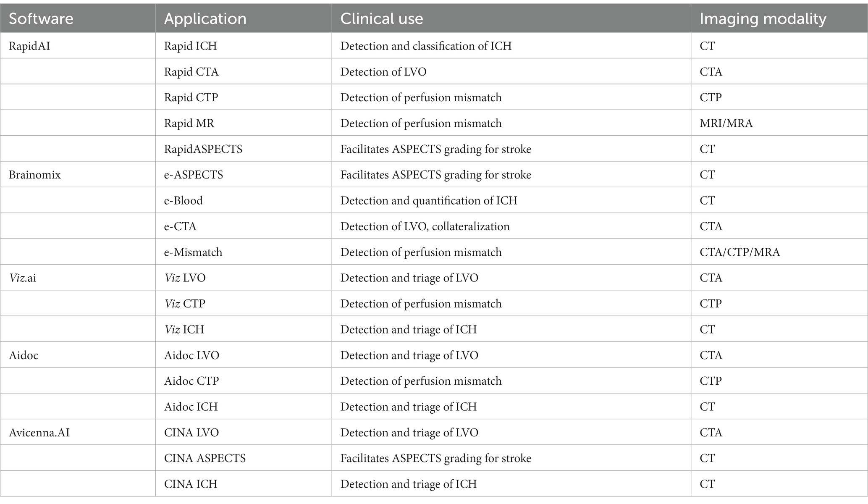Select 'Detection and classification of ICH' cell
The height and width of the screenshot is (504, 868).
(511, 45)
